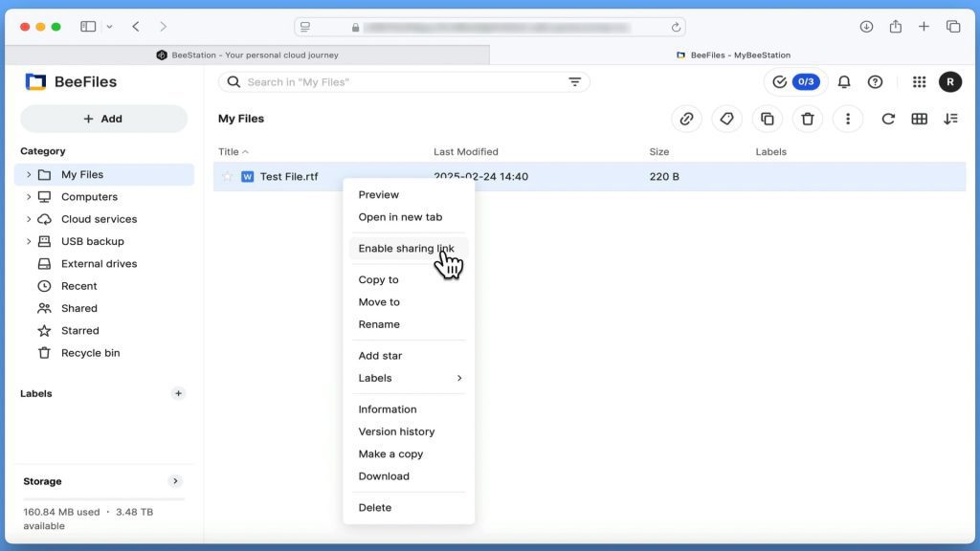Go back in Safari

pyautogui.click(x=136, y=26)
